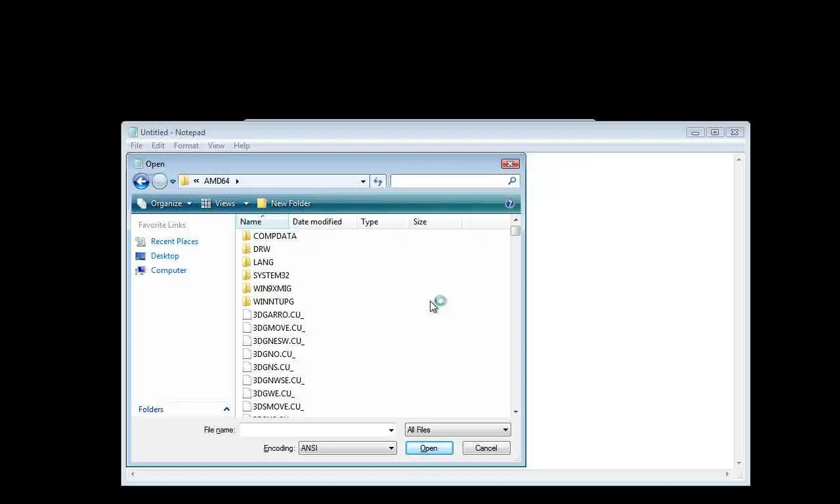Sort by Type column header
This screenshot has height=504, width=840.
tap(383, 222)
